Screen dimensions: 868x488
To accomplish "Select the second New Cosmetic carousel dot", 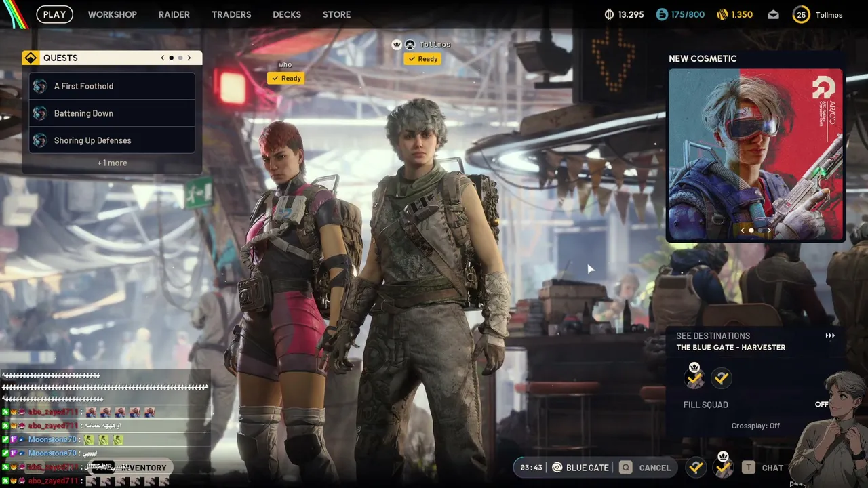I will pos(760,230).
